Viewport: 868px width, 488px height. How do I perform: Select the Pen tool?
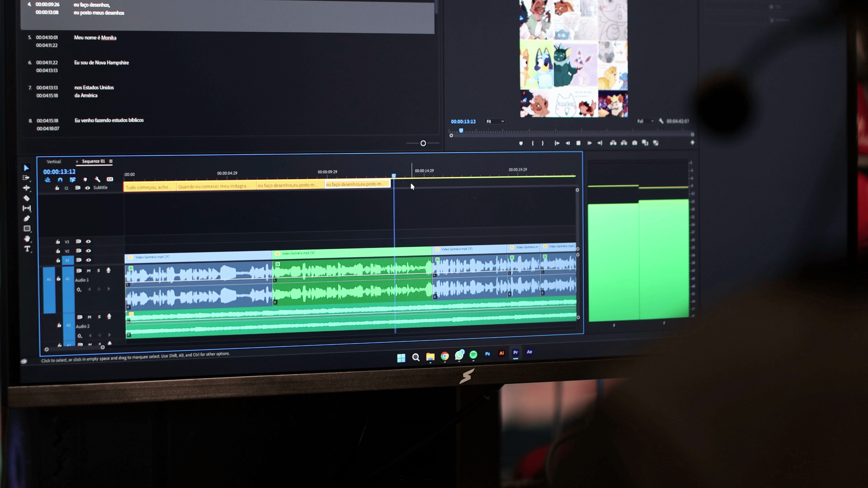pos(27,218)
